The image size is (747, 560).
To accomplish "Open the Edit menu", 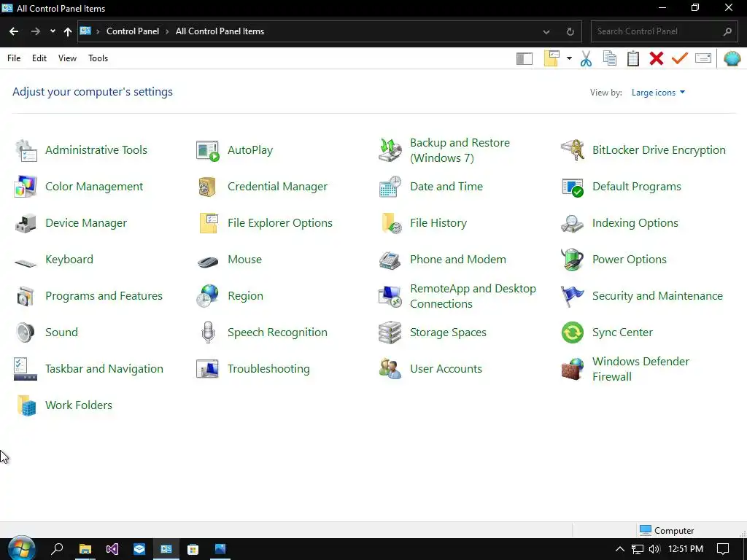I will click(39, 58).
